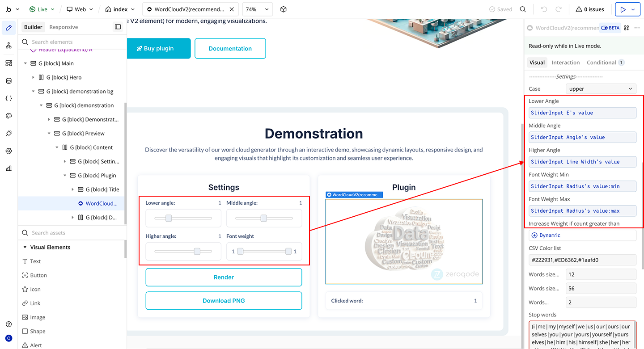Screen dimensions: 644x349
Task: Click the Dynamic expression button
Action: pyautogui.click(x=582, y=235)
